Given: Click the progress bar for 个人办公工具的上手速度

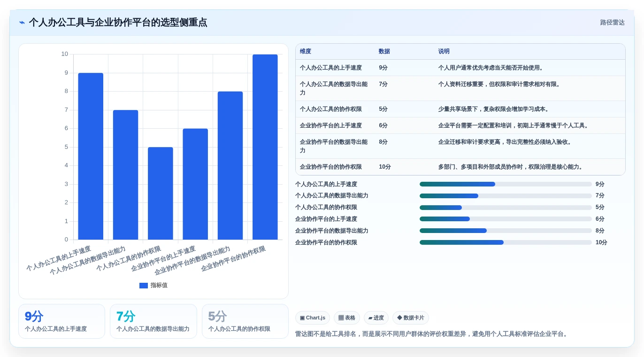Looking at the screenshot, I should click(x=506, y=184).
